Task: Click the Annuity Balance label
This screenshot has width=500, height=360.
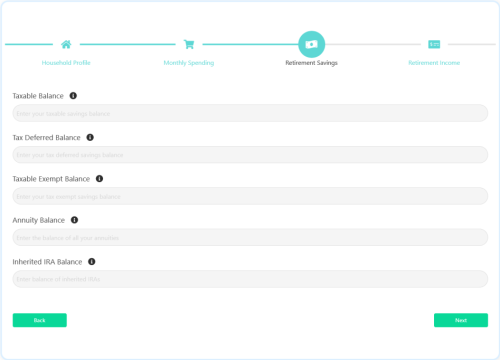Action: click(39, 220)
